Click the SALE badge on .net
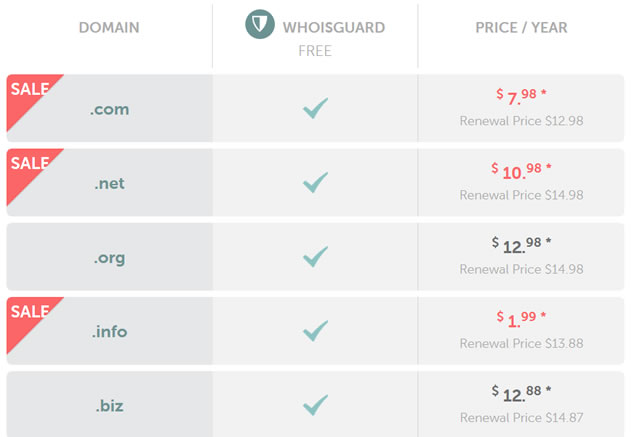The image size is (631, 437). click(x=28, y=166)
